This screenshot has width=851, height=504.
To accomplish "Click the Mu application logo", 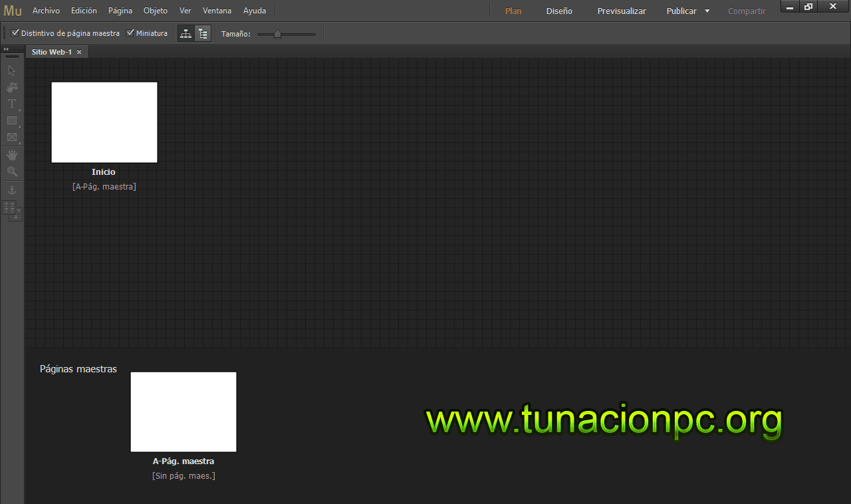I will coord(13,11).
